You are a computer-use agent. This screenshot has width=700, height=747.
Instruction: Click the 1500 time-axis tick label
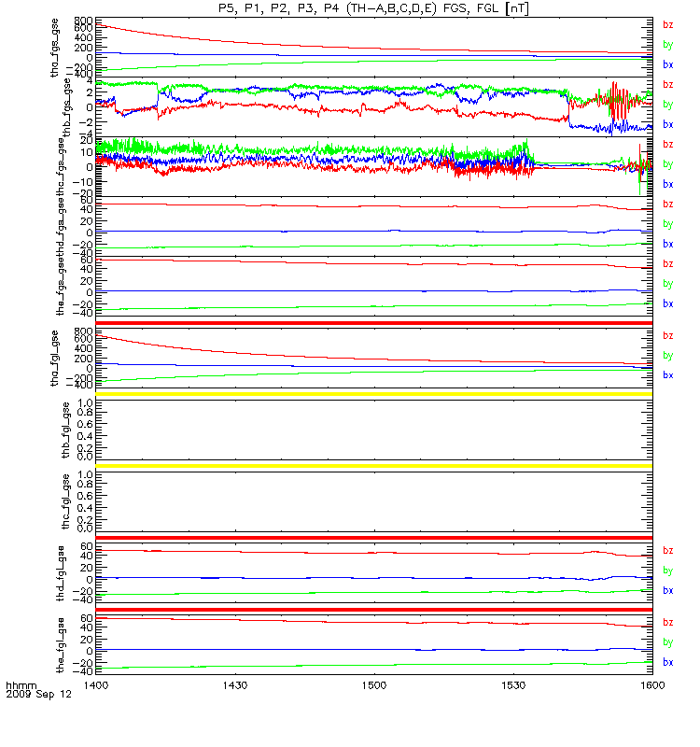(374, 685)
